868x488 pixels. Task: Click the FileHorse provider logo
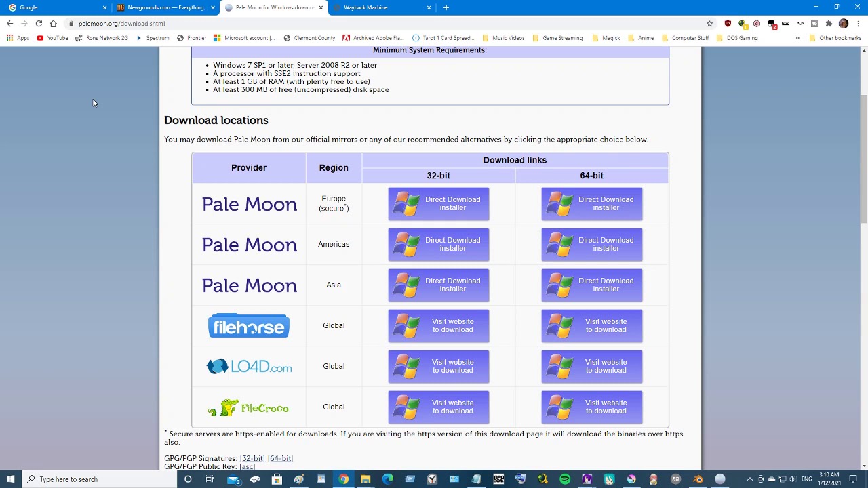(x=249, y=326)
